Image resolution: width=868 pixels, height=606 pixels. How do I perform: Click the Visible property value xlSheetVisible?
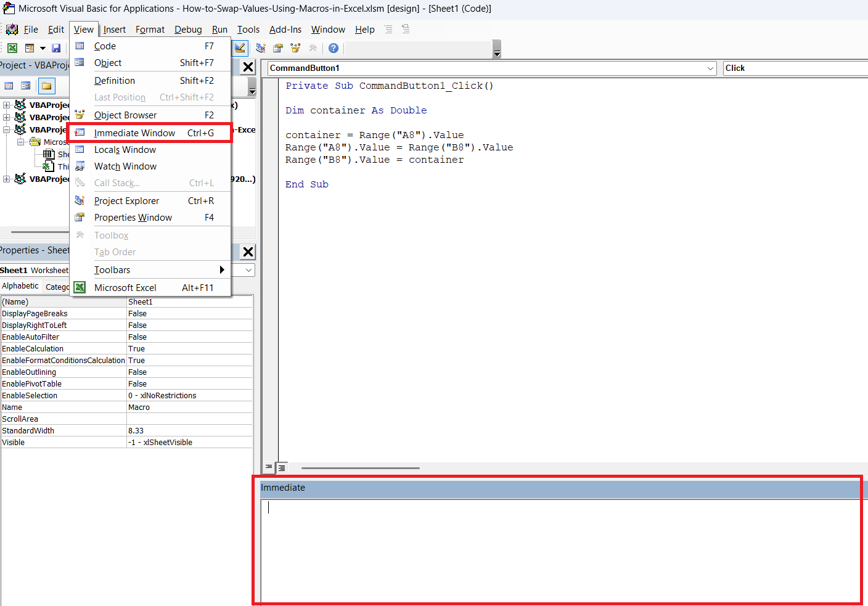(190, 443)
